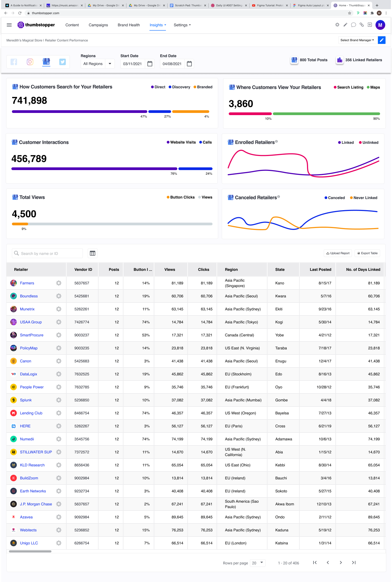Select the Twitter channel icon
The height and width of the screenshot is (582, 392).
pyautogui.click(x=63, y=62)
